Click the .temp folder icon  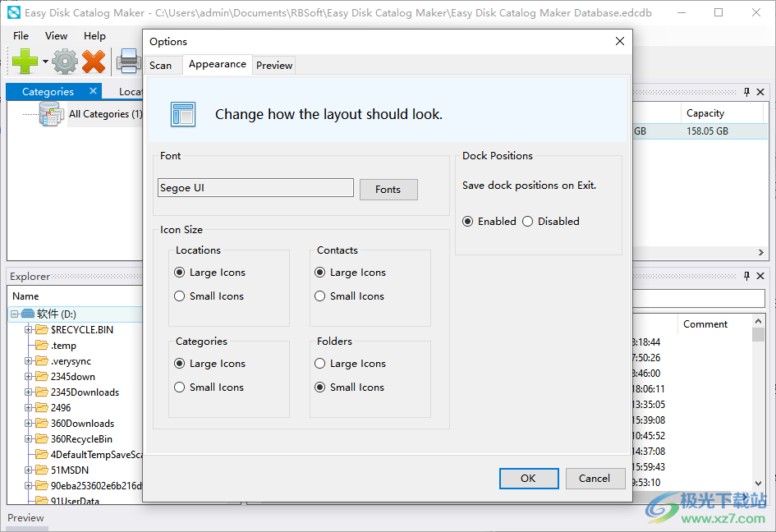[42, 346]
